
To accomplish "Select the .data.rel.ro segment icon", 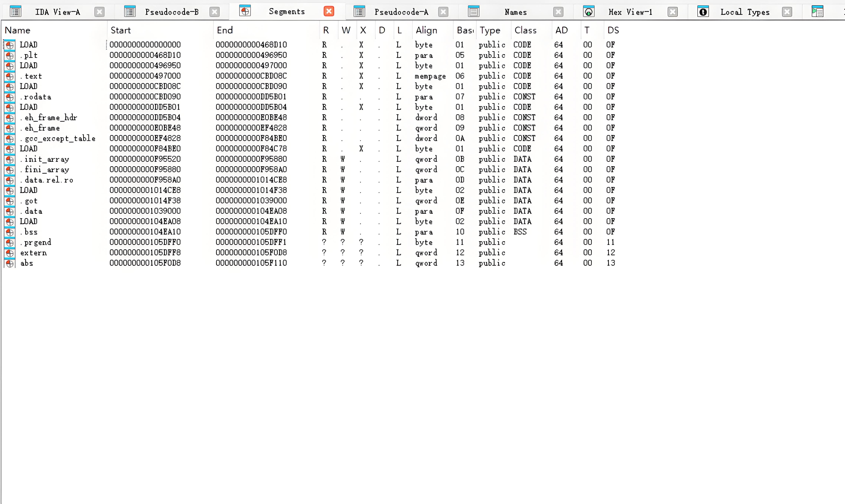I will coord(9,180).
